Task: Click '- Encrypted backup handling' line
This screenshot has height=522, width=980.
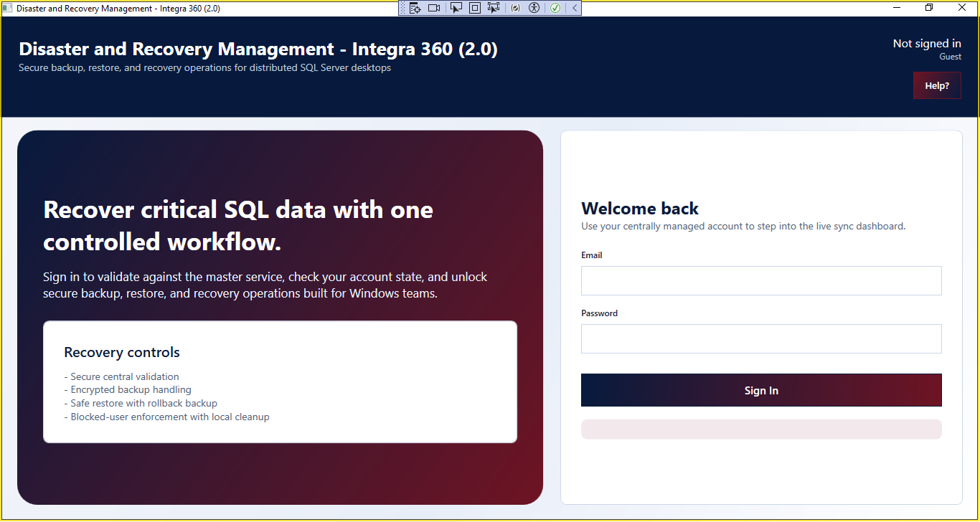Action: pyautogui.click(x=128, y=390)
